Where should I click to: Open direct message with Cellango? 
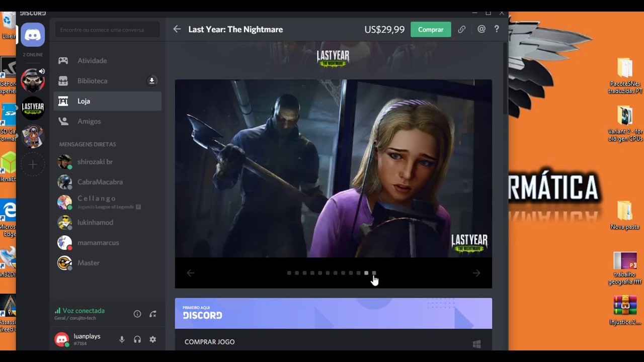tap(107, 202)
